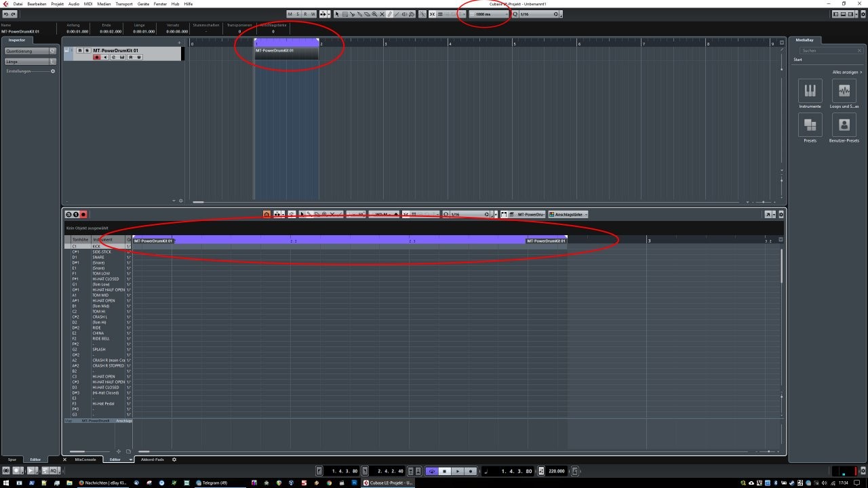Viewport: 868px width, 488px height.
Task: Select the Draw pencil tool in main toolbar
Action: [x=389, y=14]
